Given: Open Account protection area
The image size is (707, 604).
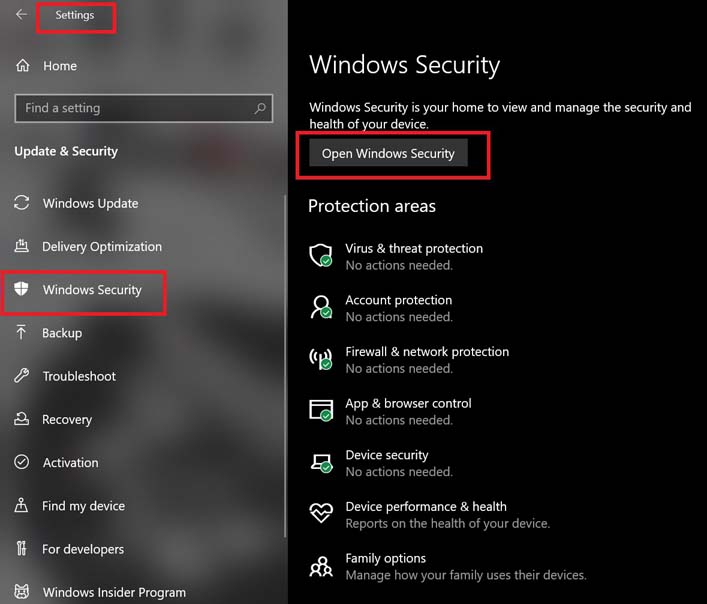Looking at the screenshot, I should click(398, 300).
